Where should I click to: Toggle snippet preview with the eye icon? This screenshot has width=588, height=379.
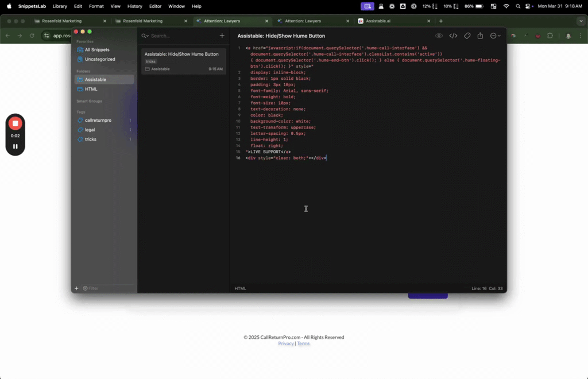439,36
